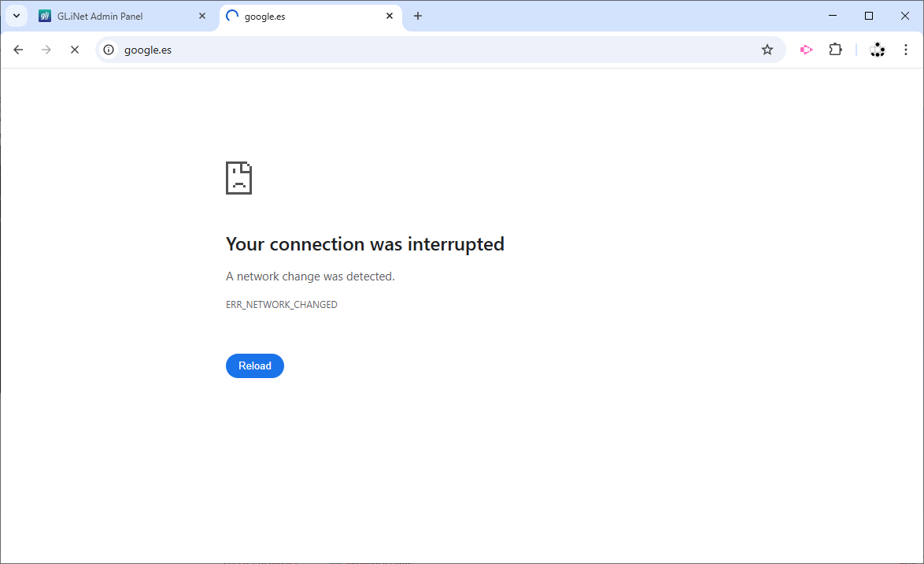The height and width of the screenshot is (564, 924).
Task: View site information for google.es
Action: click(x=109, y=50)
